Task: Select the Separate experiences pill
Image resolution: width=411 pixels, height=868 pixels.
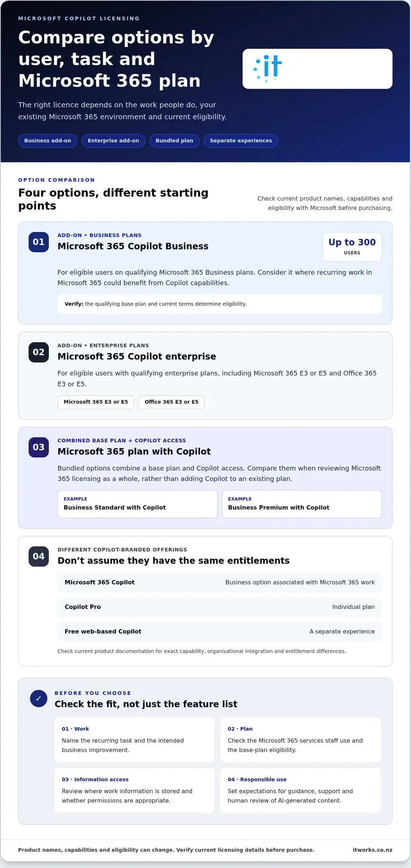Action: pyautogui.click(x=241, y=141)
